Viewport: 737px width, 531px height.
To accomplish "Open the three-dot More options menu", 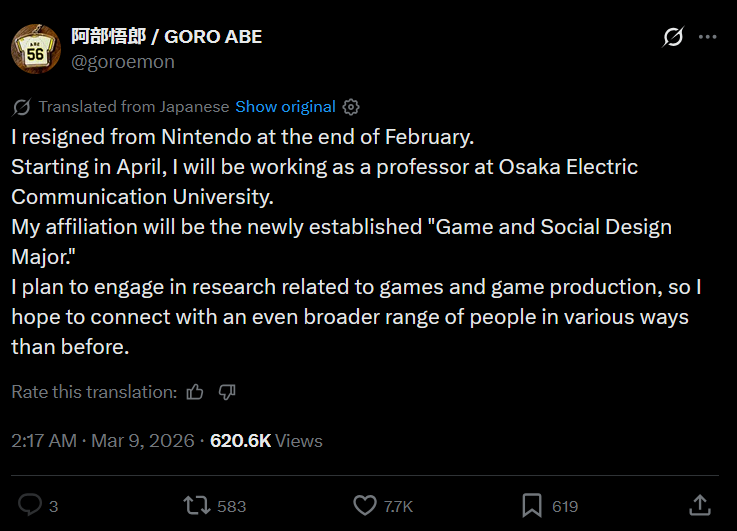I will tap(708, 38).
